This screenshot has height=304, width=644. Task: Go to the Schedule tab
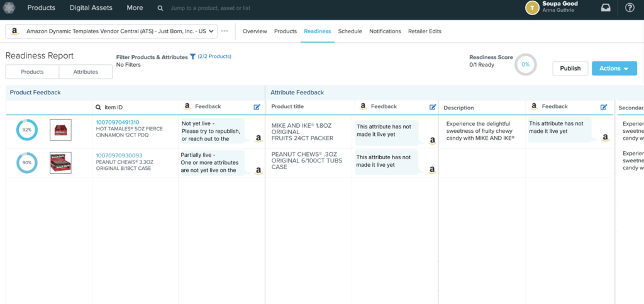click(350, 31)
